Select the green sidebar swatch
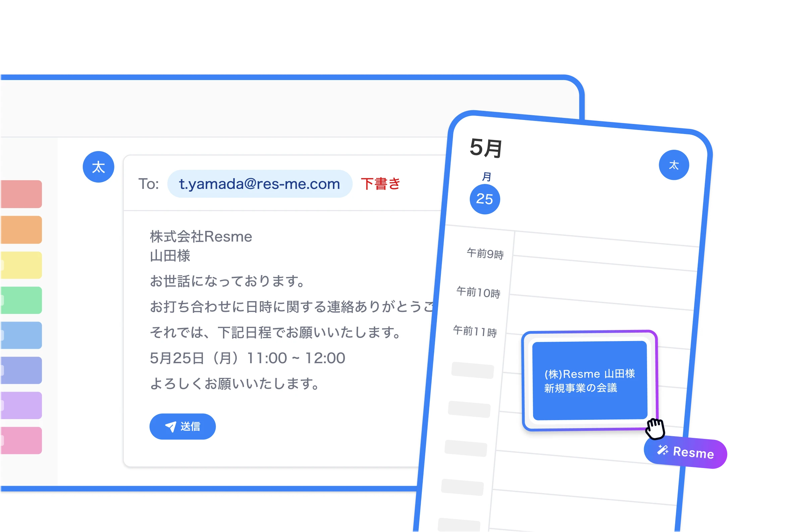 (21, 300)
